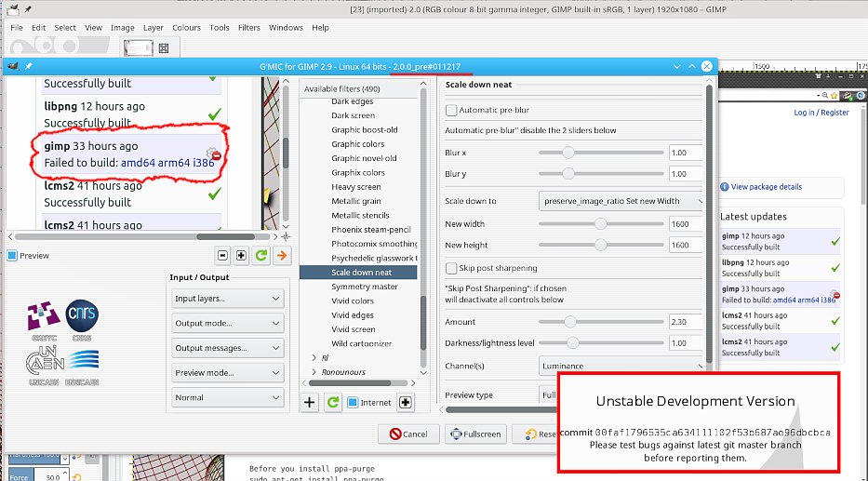Click the shade window chevron in G'MIC title bar

(676, 66)
